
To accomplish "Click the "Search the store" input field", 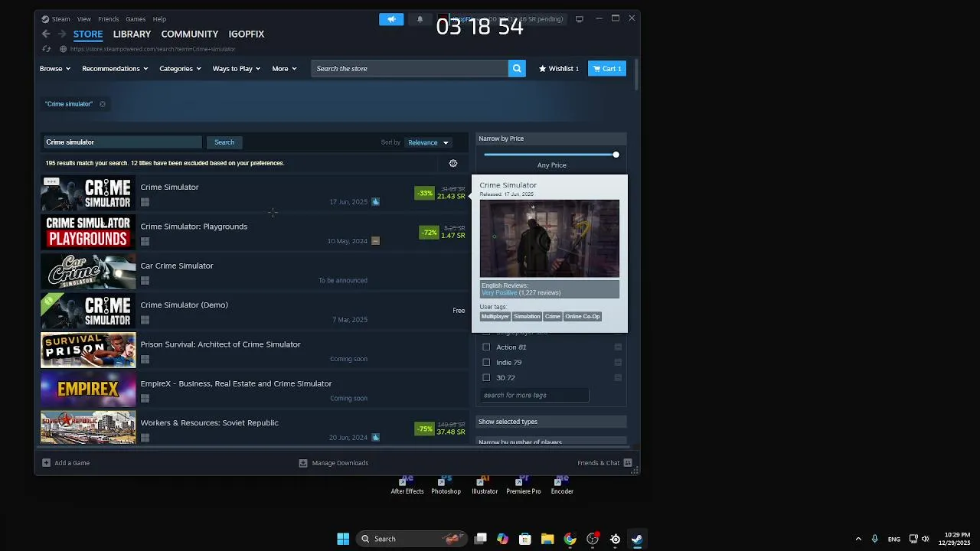I will point(410,69).
